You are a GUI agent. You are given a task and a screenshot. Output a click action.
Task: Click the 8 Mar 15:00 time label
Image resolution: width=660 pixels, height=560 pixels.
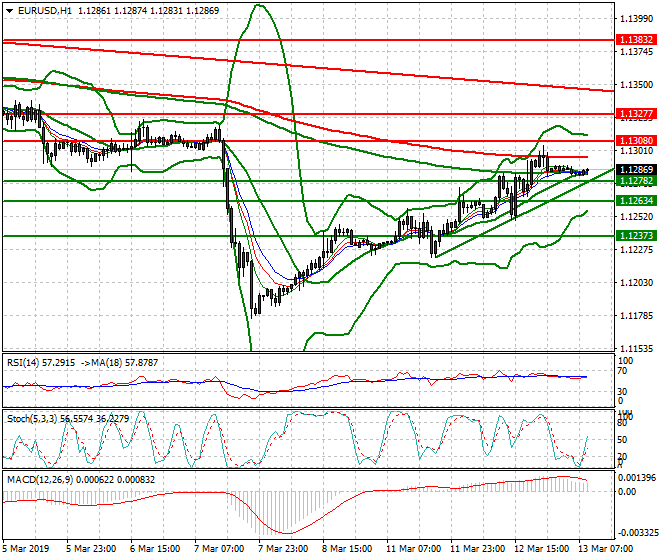click(347, 549)
